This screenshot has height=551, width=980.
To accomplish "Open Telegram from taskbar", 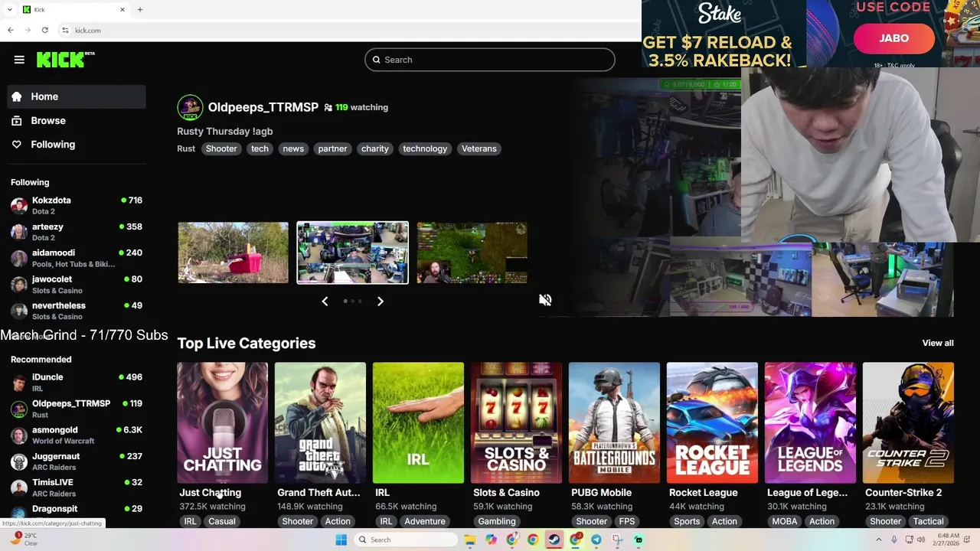I will click(x=596, y=540).
